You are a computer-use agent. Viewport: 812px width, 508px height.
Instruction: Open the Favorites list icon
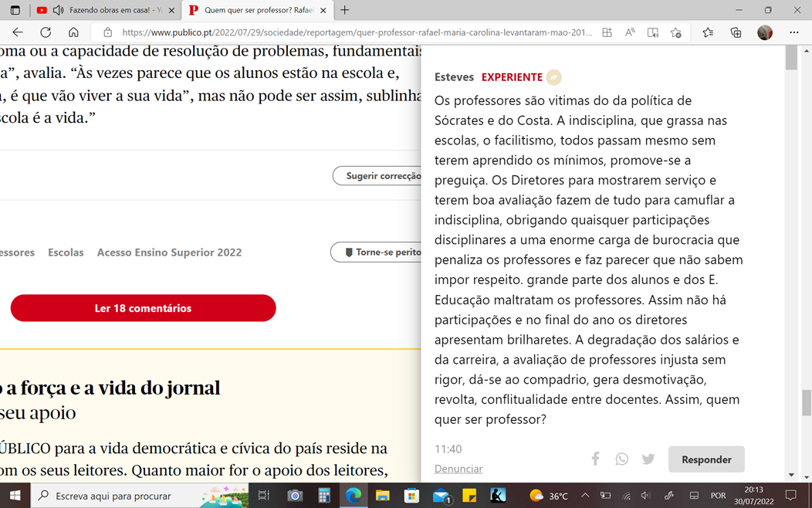click(x=708, y=32)
